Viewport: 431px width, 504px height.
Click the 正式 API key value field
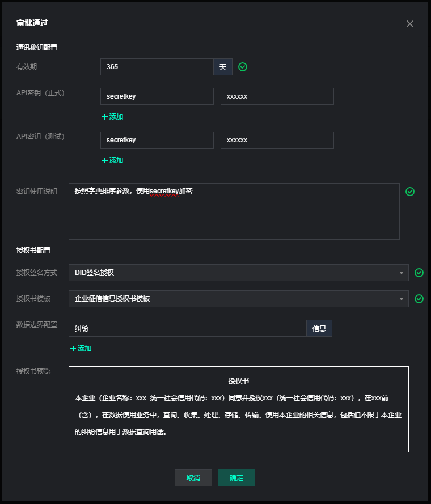click(277, 96)
